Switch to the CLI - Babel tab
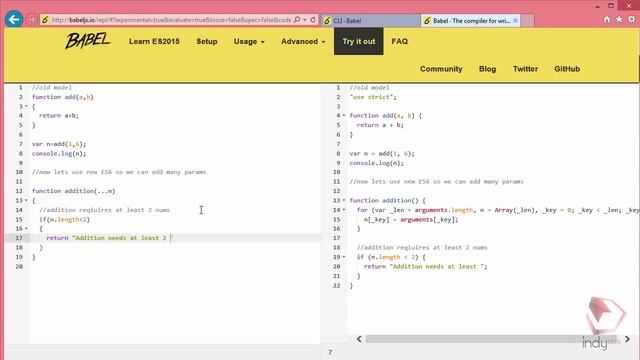The height and width of the screenshot is (360, 640). tap(371, 20)
